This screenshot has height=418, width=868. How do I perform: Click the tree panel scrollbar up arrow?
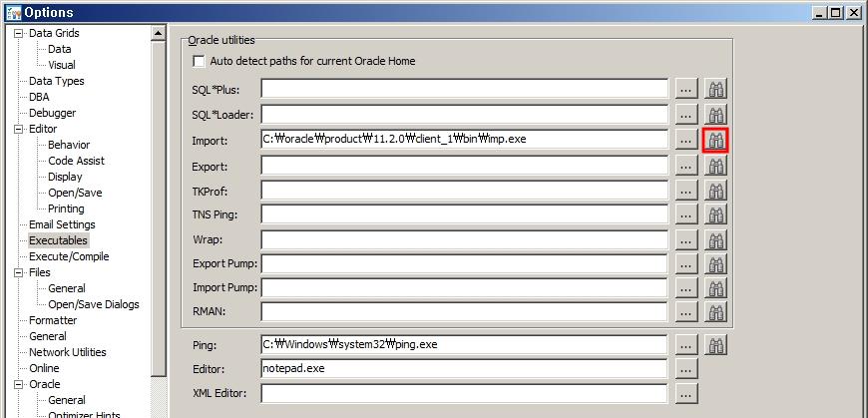tap(158, 34)
